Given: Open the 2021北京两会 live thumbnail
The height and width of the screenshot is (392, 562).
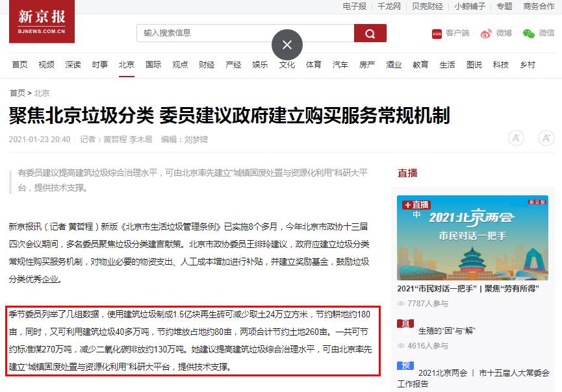Looking at the screenshot, I should 472,238.
